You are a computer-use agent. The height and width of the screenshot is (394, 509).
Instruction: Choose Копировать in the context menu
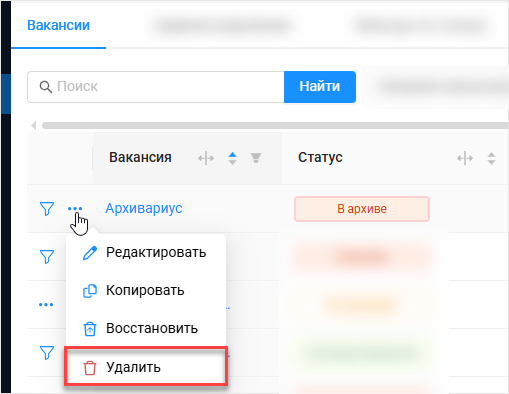pos(146,291)
